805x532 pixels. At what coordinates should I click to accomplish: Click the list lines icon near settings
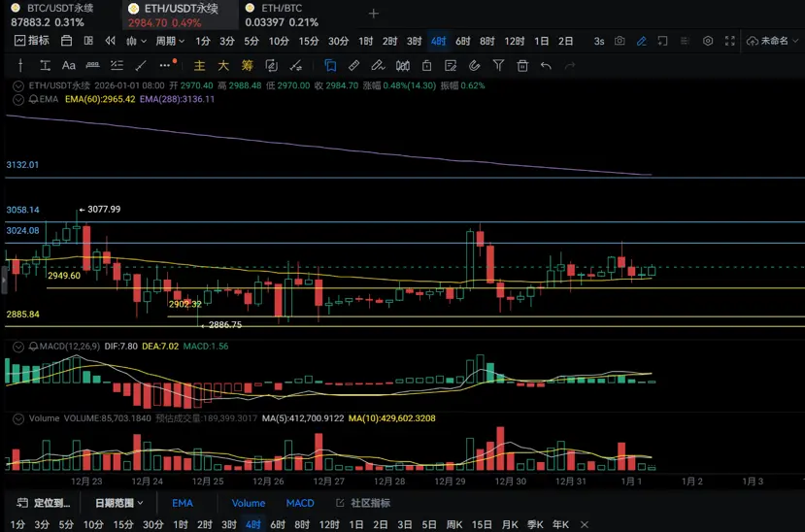pyautogui.click(x=685, y=41)
